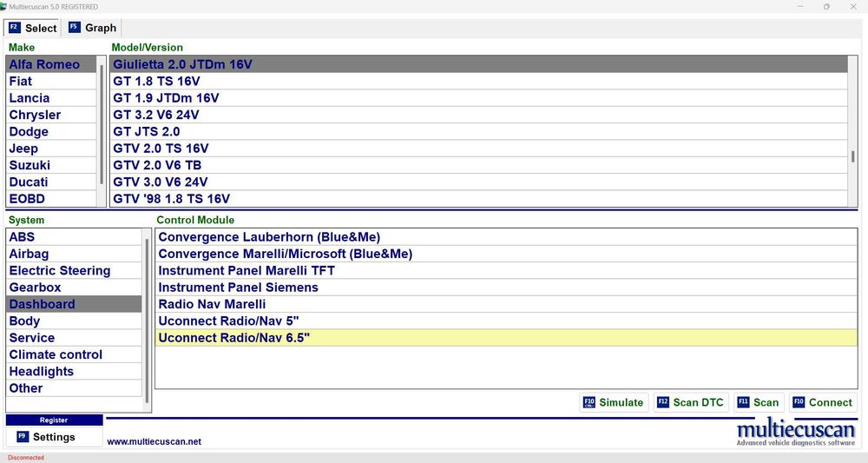
Task: Choose GT 1.8 TS 16V model
Action: (479, 82)
